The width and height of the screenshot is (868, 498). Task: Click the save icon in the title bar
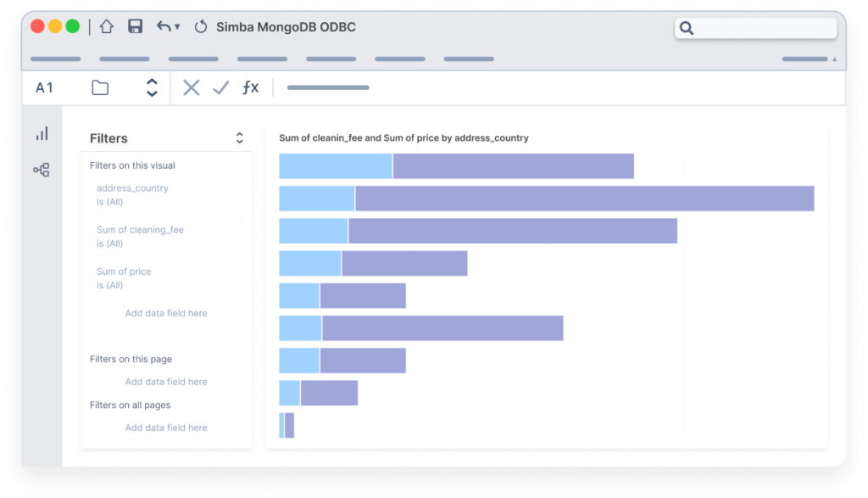[135, 26]
